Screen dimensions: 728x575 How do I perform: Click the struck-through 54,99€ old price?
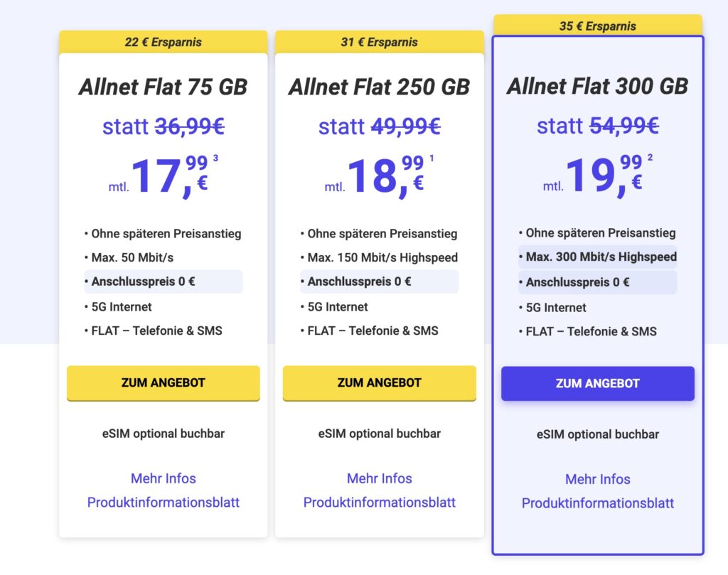624,126
